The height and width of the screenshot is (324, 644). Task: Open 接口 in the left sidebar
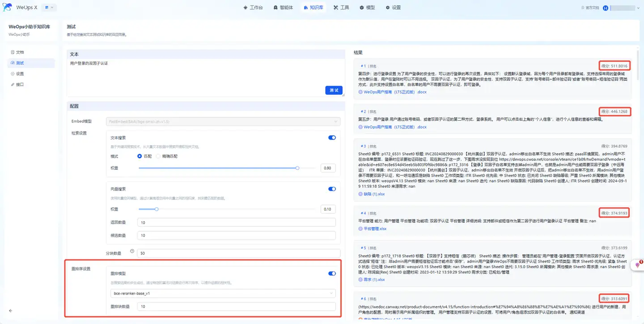click(31, 84)
